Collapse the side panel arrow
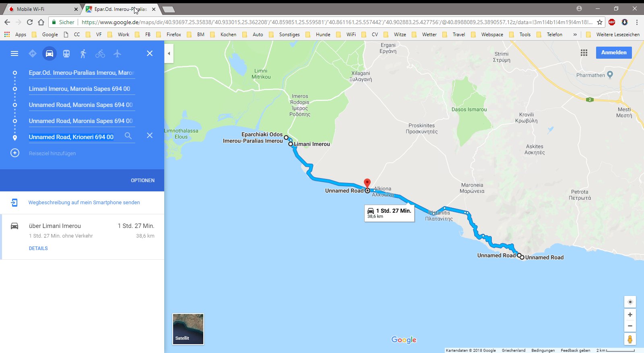Viewport: 644px width, 353px height. pyautogui.click(x=169, y=53)
